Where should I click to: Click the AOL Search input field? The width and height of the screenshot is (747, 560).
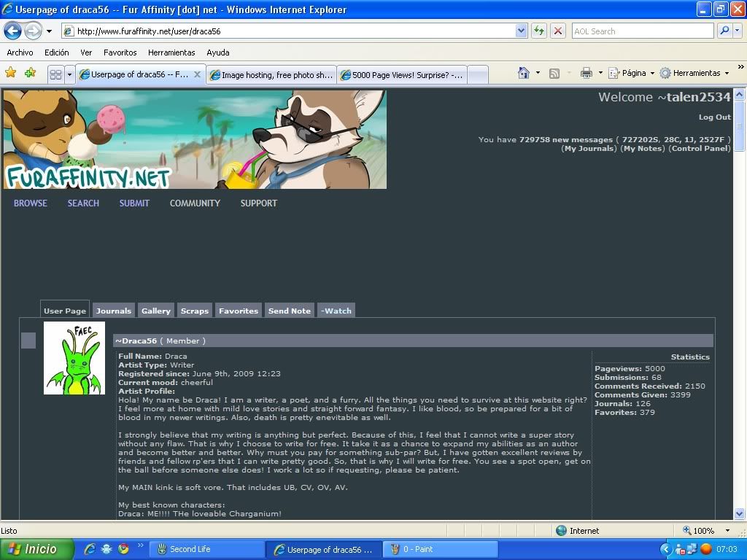[642, 31]
